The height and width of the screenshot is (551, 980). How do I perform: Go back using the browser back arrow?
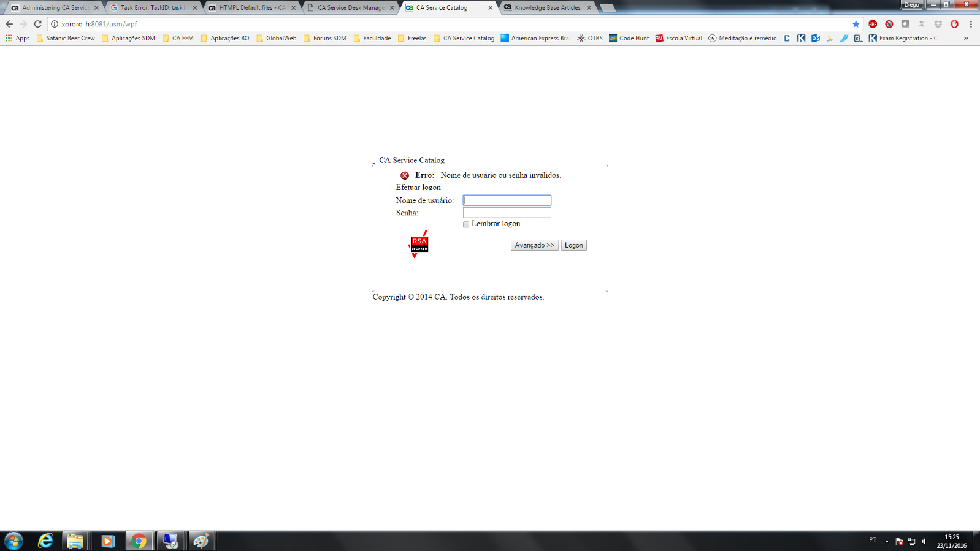tap(9, 24)
